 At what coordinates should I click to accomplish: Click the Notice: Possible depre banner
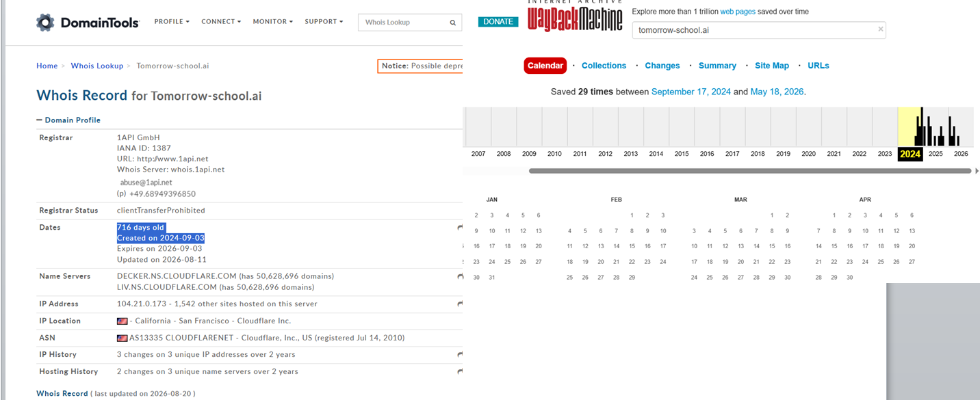click(420, 66)
